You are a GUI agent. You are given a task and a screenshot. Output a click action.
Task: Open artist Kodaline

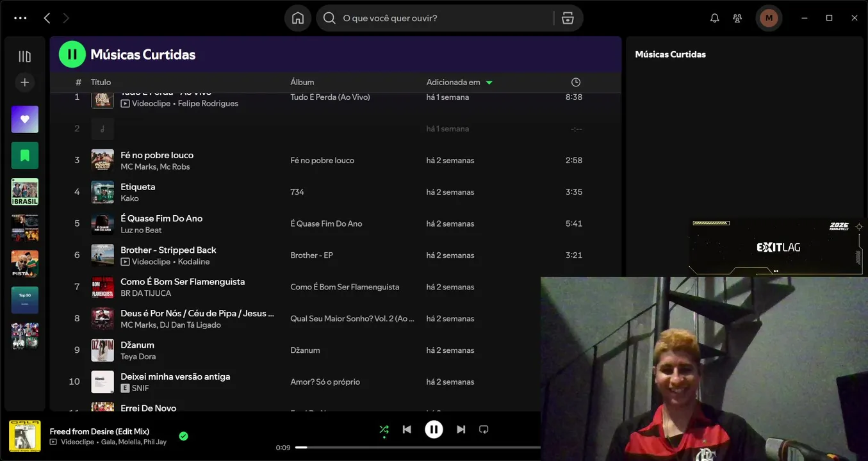(193, 262)
